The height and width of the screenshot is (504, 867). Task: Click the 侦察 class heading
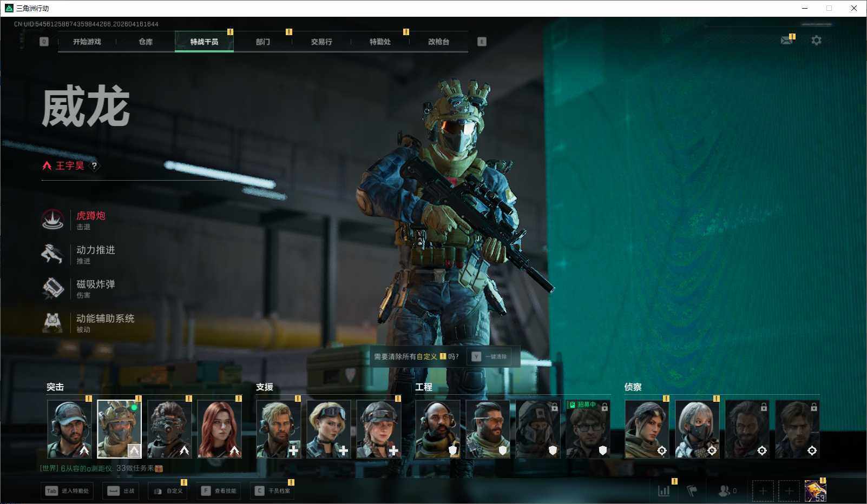(633, 387)
